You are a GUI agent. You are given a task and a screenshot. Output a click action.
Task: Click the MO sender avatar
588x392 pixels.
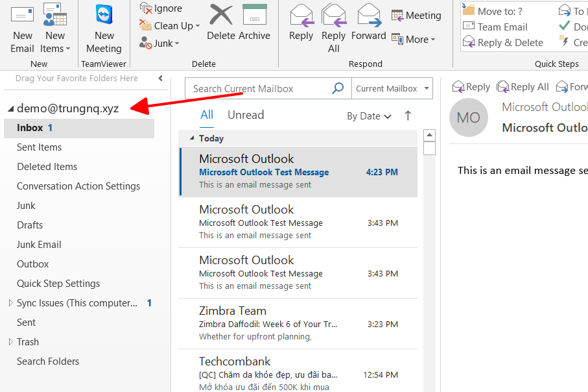pyautogui.click(x=469, y=117)
